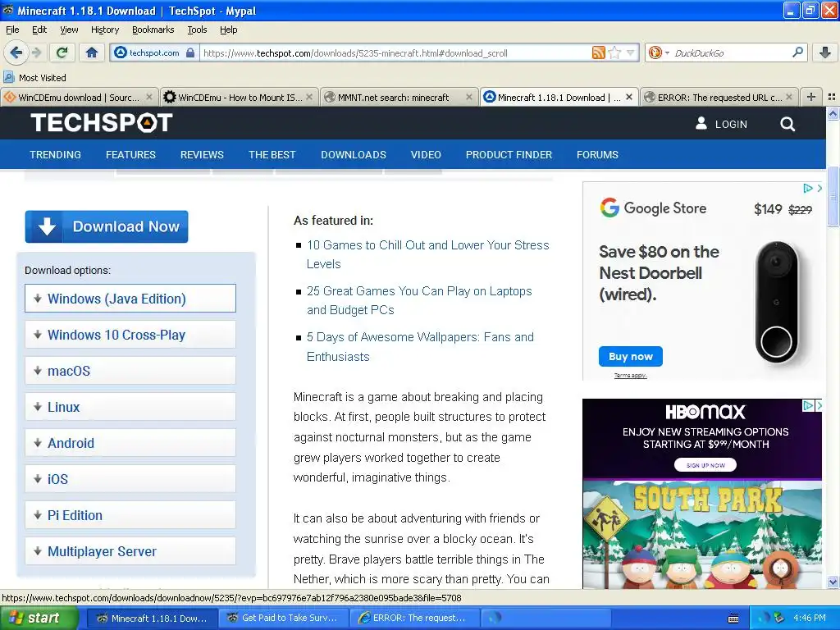Screen dimensions: 840x630
Task: Click scrollbar down arrow of the page
Action: pyautogui.click(x=833, y=582)
